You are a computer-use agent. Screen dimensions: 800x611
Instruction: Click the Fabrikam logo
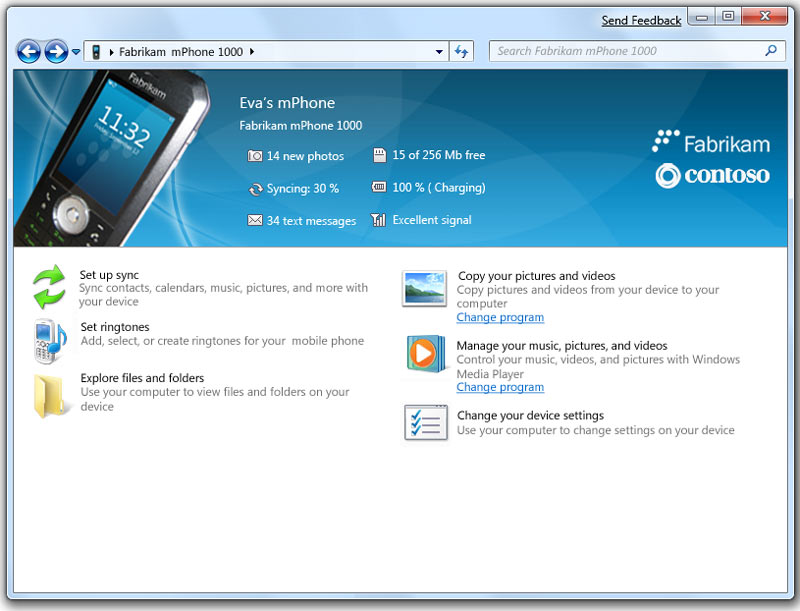(x=711, y=143)
